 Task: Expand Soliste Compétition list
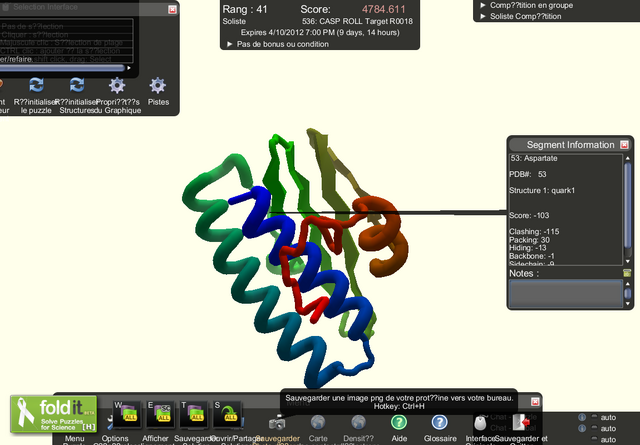coord(483,16)
